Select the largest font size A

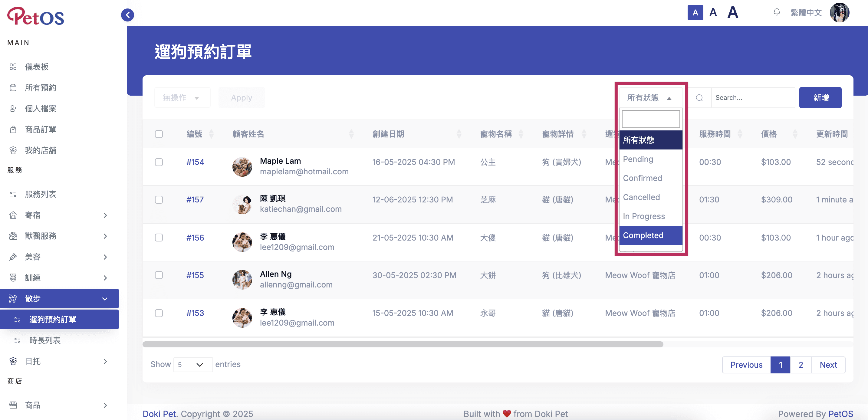(x=732, y=13)
